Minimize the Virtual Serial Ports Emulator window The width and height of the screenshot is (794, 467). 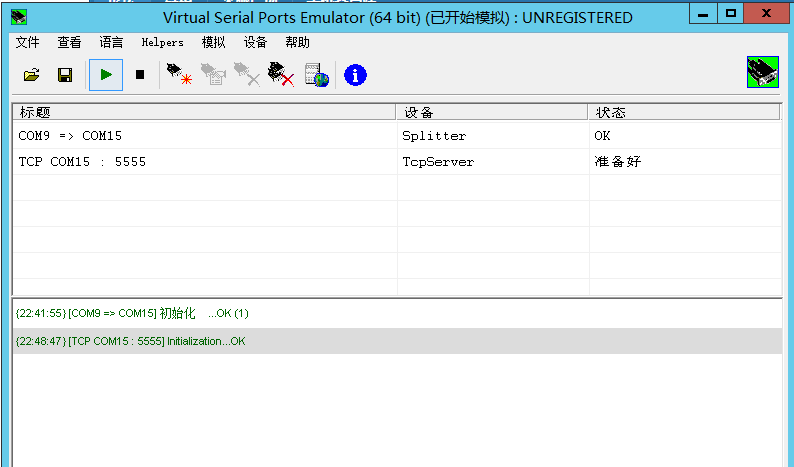click(x=703, y=14)
